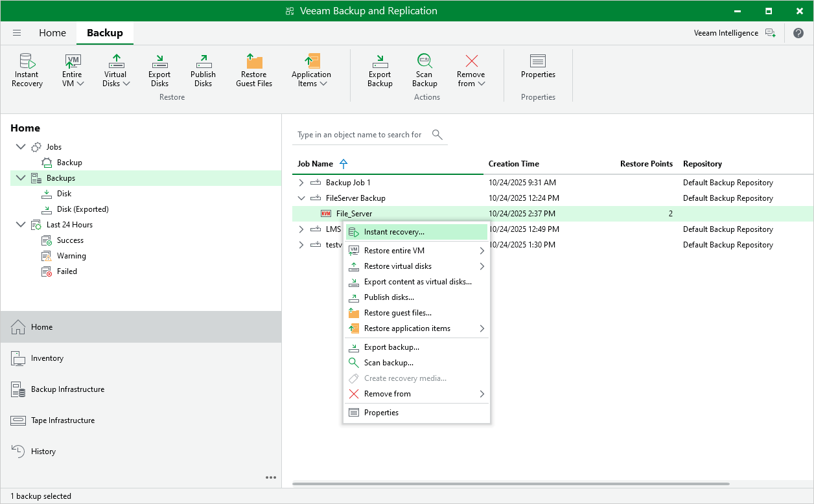Choose Export backup from context menu
Viewport: 814px width, 504px height.
tap(417, 347)
